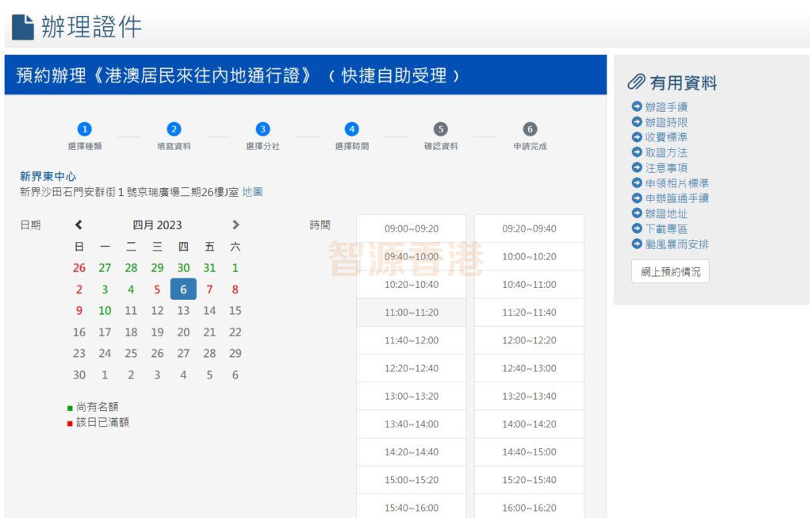Click arrow icon beside 注意事項
The image size is (812, 518).
click(x=637, y=167)
